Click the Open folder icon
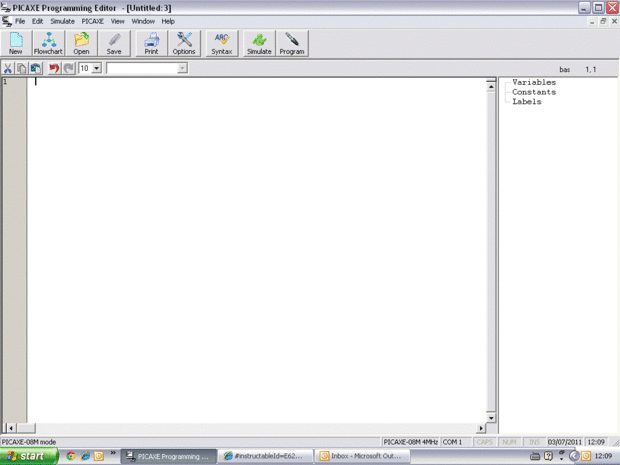The width and height of the screenshot is (620, 465). tap(81, 43)
